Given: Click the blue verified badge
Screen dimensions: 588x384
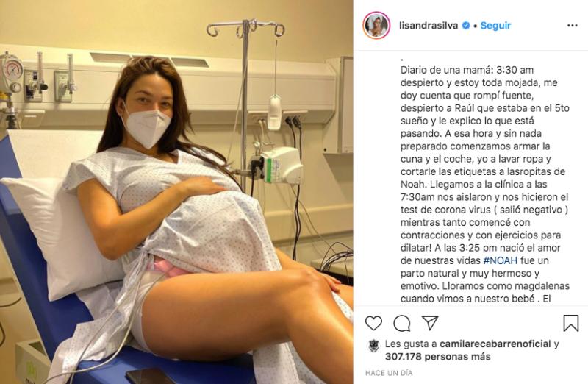Looking at the screenshot, I should point(466,26).
